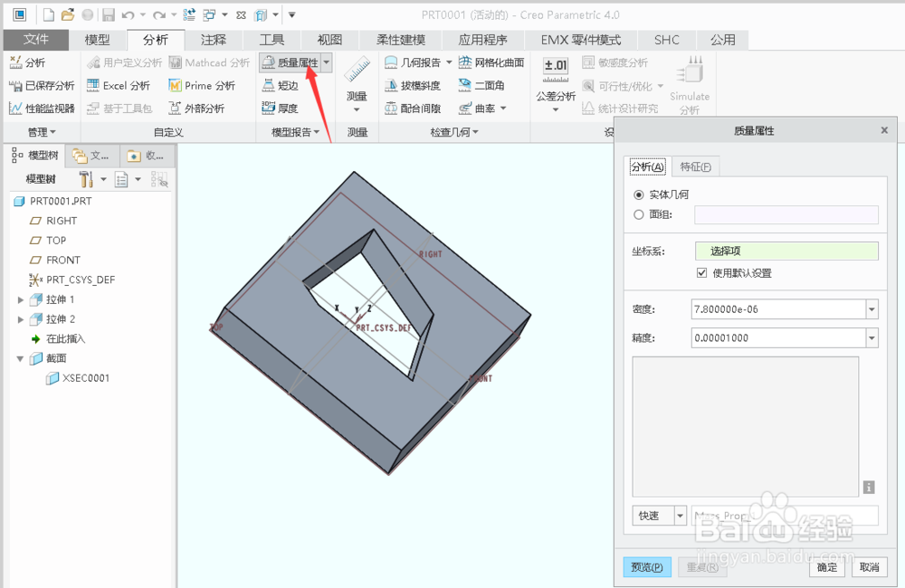Switch to the 应用程序 ribbon tab
Screen dimensions: 905x588
pos(482,40)
